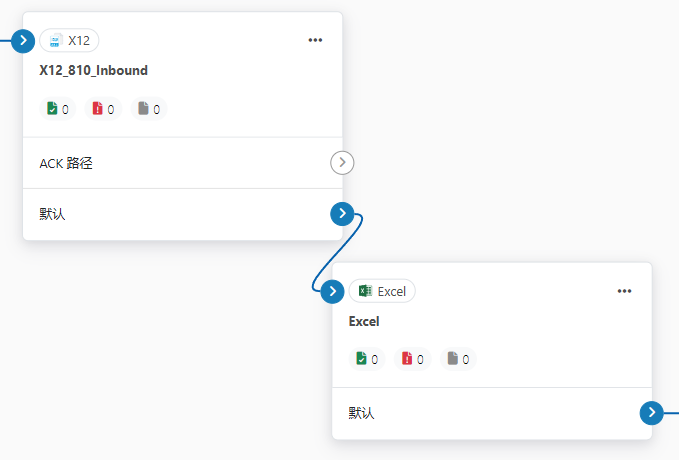This screenshot has width=679, height=460.
Task: Click X12 gray pending file counter
Action: [149, 109]
